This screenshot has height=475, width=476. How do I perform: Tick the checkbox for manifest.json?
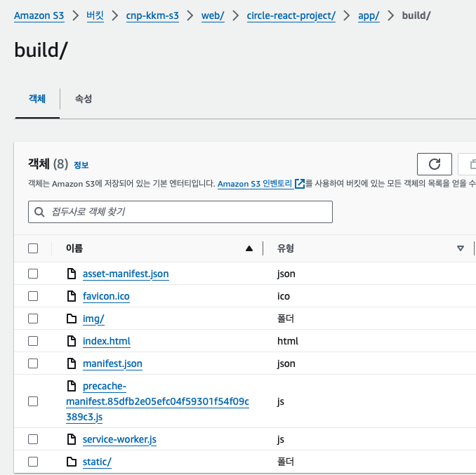click(x=33, y=363)
